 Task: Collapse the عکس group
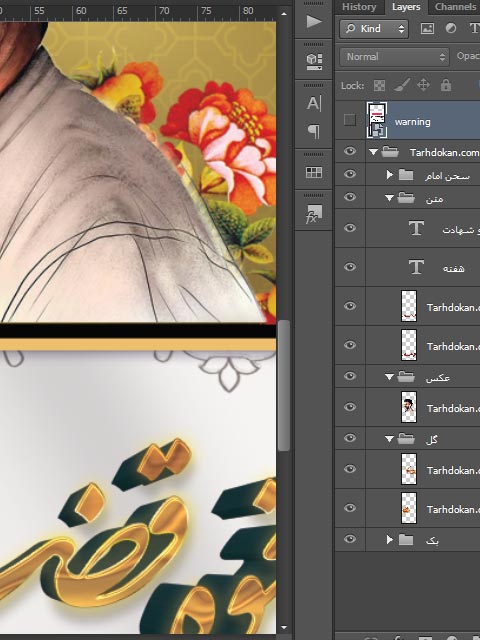coord(389,377)
